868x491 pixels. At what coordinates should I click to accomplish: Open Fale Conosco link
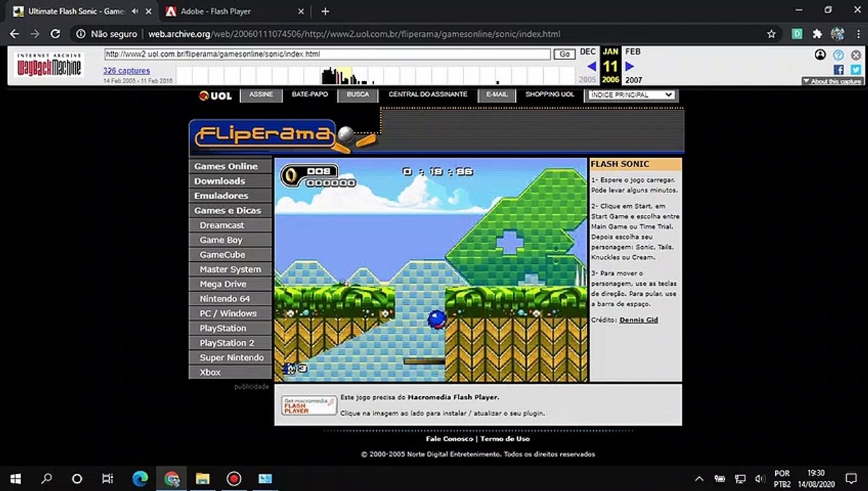(x=450, y=438)
